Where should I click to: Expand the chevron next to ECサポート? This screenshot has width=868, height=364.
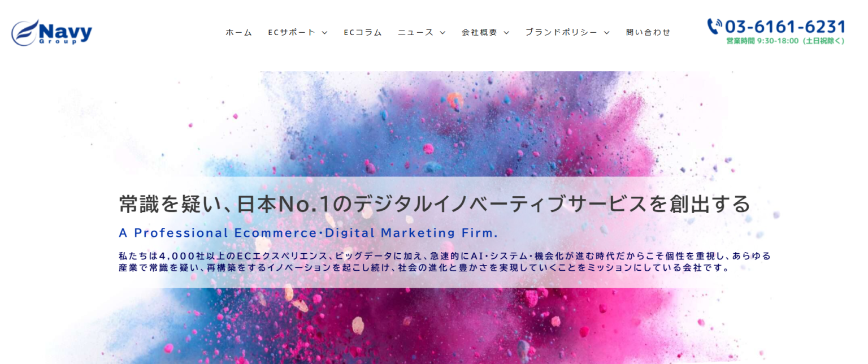(324, 33)
